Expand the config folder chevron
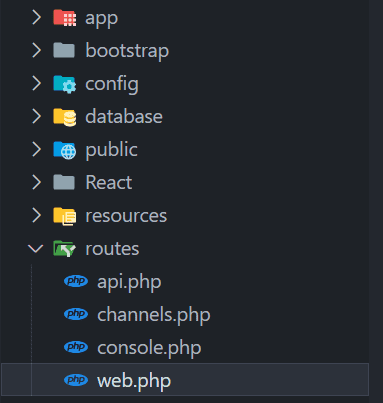 tap(36, 83)
